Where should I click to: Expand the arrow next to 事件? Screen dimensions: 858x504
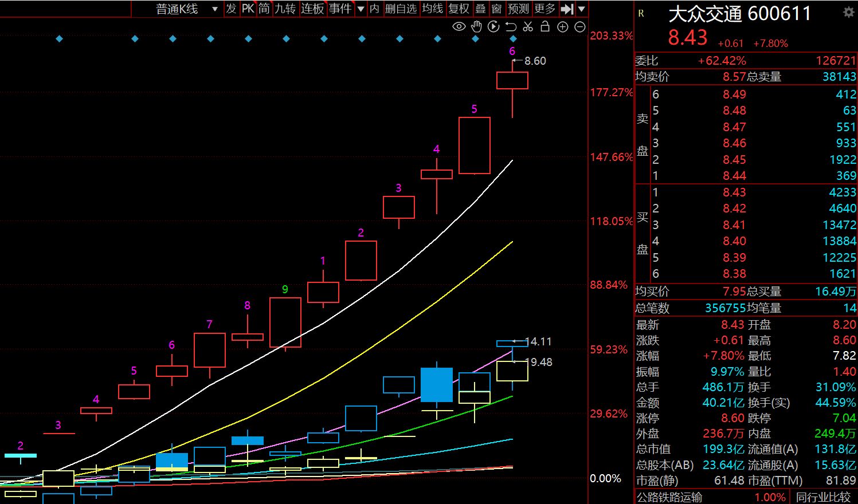click(x=361, y=9)
